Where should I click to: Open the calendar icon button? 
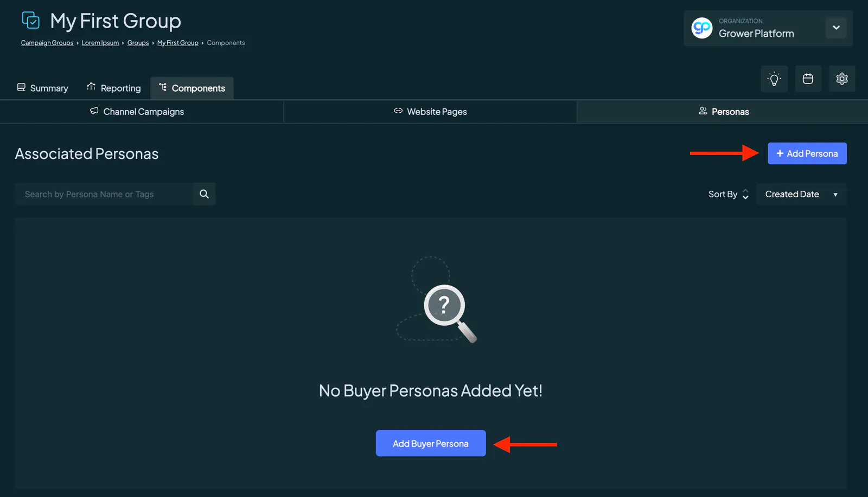[808, 79]
